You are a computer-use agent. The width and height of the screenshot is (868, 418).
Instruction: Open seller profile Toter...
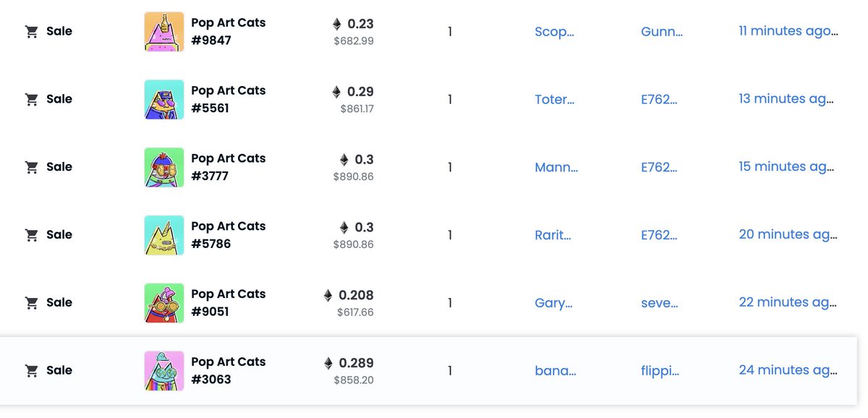point(555,100)
